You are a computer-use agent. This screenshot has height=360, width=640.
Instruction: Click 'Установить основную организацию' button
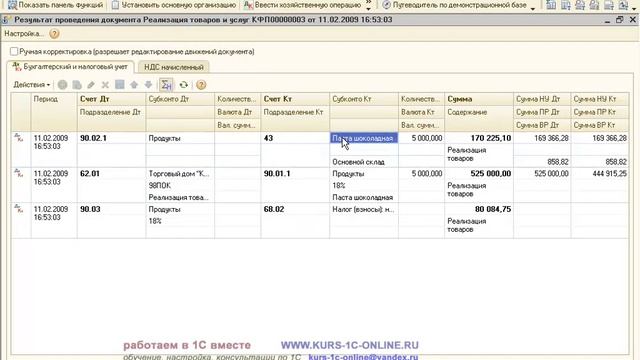pos(174,5)
